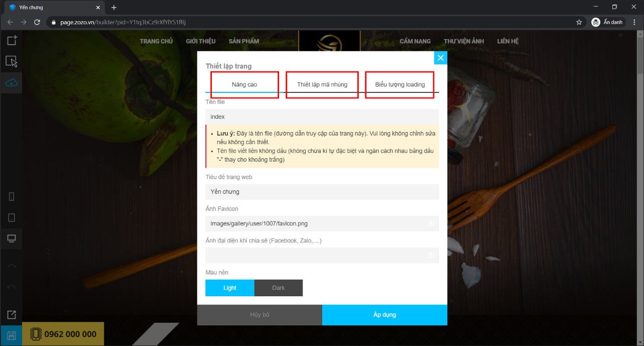Viewport: 644px width, 346px height.
Task: Open gallery picker for share avatar image field
Action: pos(431,256)
